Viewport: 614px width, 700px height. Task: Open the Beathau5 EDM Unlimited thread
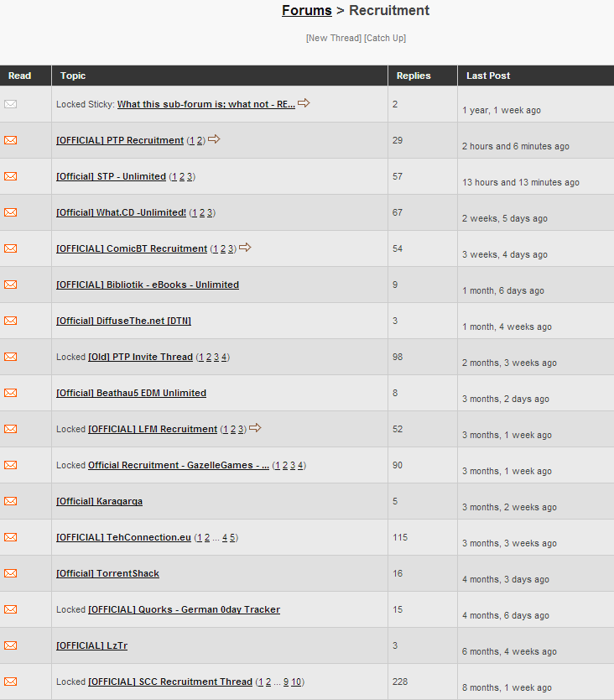pyautogui.click(x=131, y=394)
